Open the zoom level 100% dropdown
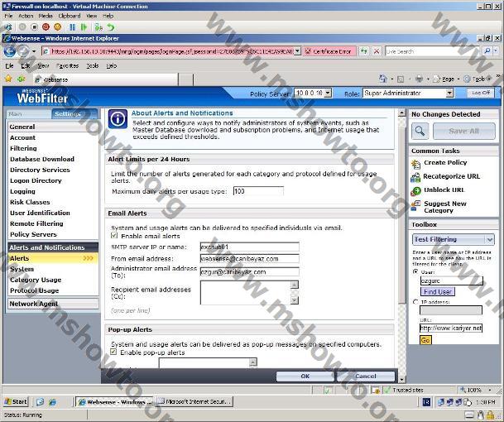Image resolution: width=504 pixels, height=422 pixels. point(490,390)
